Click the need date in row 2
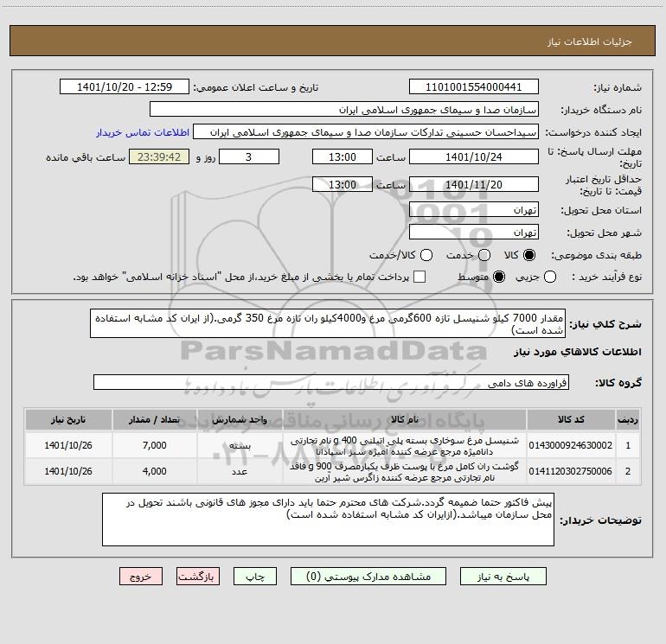The width and height of the screenshot is (666, 644). click(68, 471)
